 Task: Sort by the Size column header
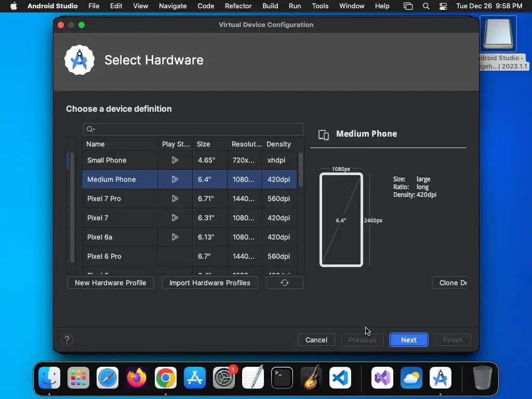tap(210, 144)
